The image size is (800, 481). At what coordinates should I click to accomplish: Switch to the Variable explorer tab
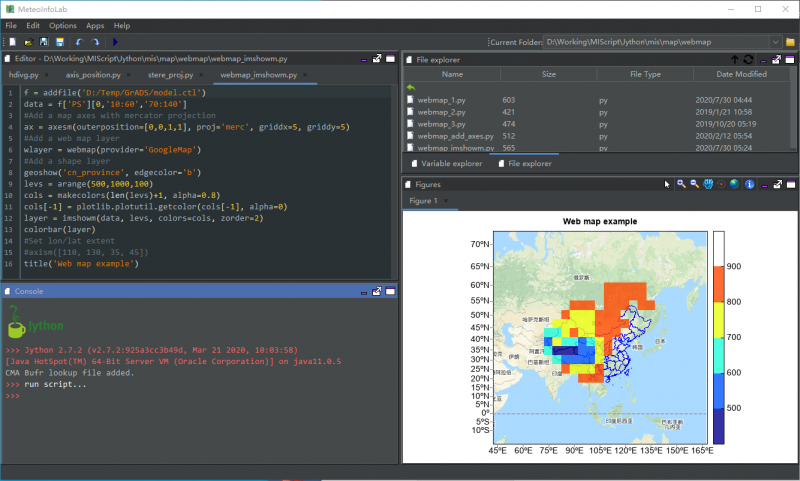pyautogui.click(x=452, y=163)
